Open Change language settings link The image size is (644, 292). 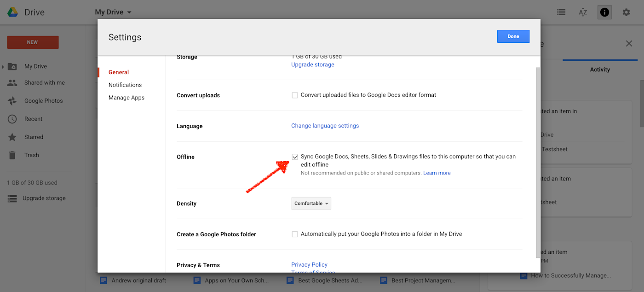(325, 125)
